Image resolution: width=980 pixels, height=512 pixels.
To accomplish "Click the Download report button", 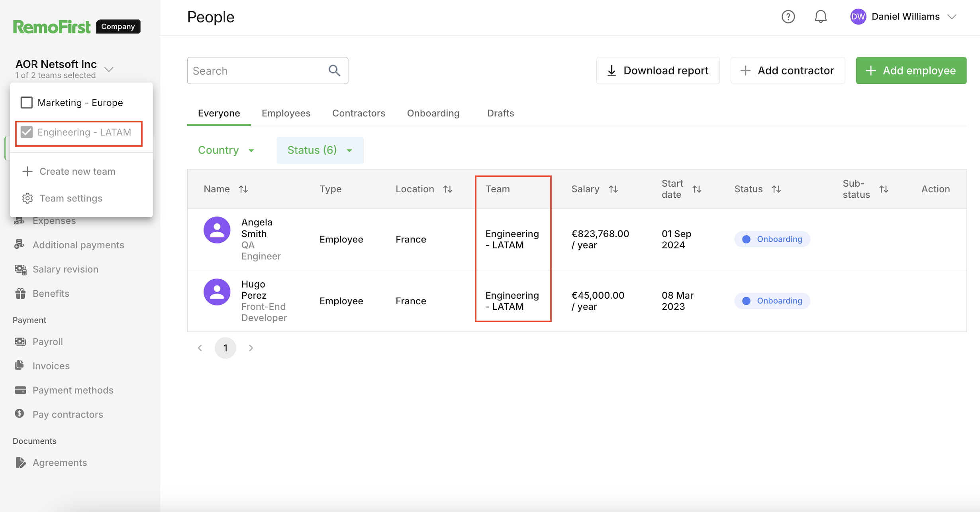I will [x=658, y=71].
